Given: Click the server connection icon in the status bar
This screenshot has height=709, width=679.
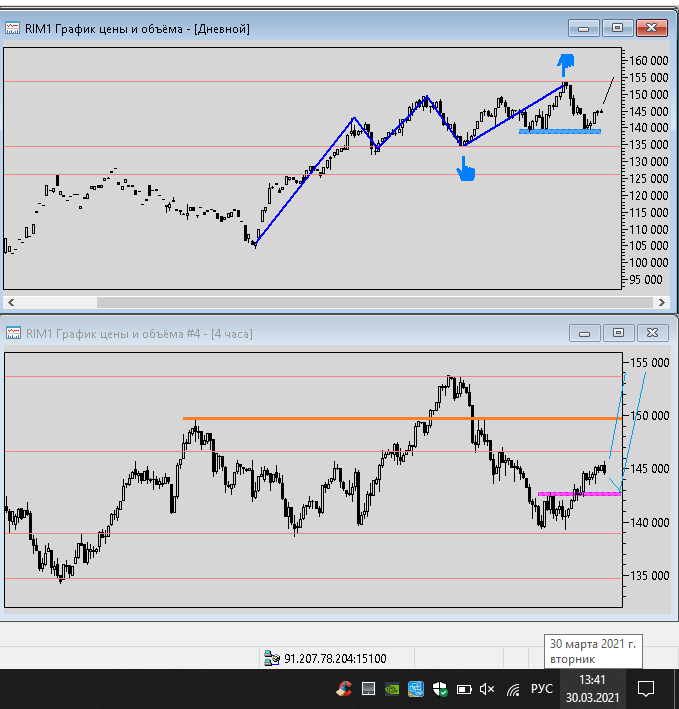Looking at the screenshot, I should (272, 658).
